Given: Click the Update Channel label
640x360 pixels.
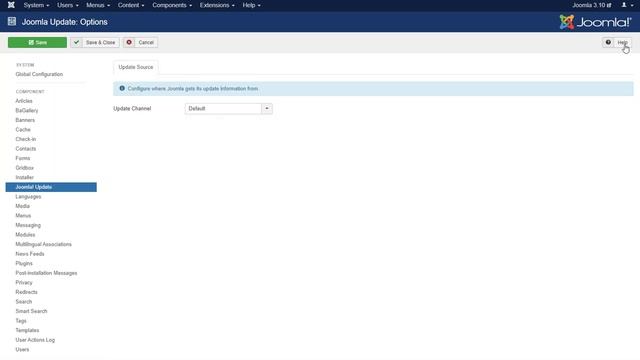Looking at the screenshot, I should (132, 108).
